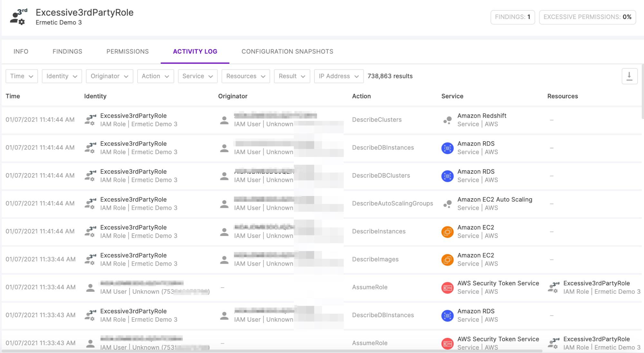Click the DescribeAutoScalingGroups action text
This screenshot has width=644, height=353.
point(392,204)
